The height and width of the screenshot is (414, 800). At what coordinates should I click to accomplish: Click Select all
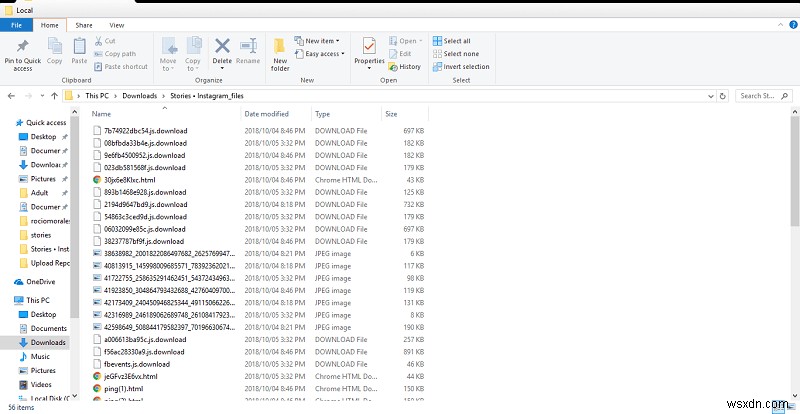(x=452, y=41)
